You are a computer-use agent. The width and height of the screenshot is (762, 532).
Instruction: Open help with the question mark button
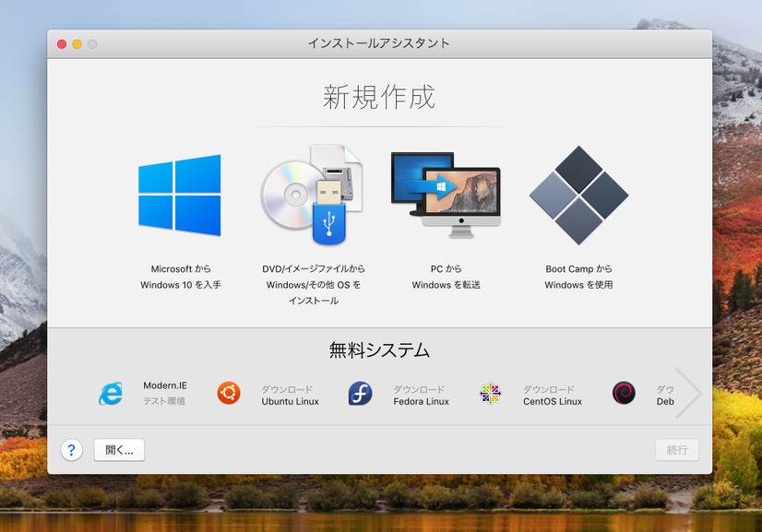(71, 450)
